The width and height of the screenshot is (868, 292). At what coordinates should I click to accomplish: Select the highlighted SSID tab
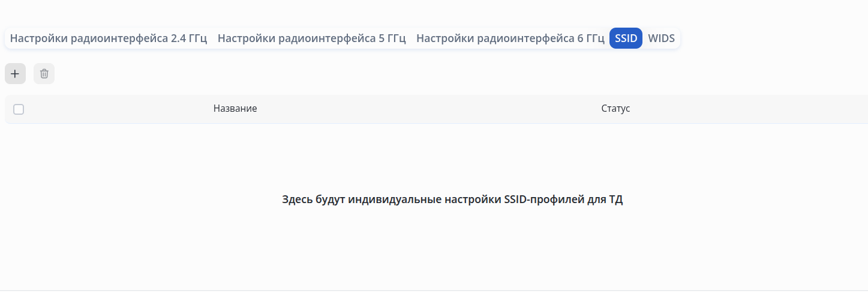[626, 38]
